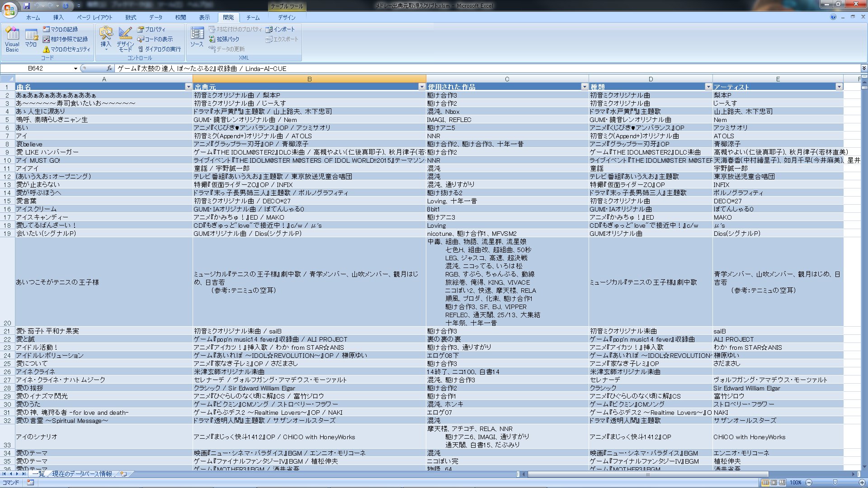Click XML Import (インポート)
The height and width of the screenshot is (488, 868).
click(280, 29)
